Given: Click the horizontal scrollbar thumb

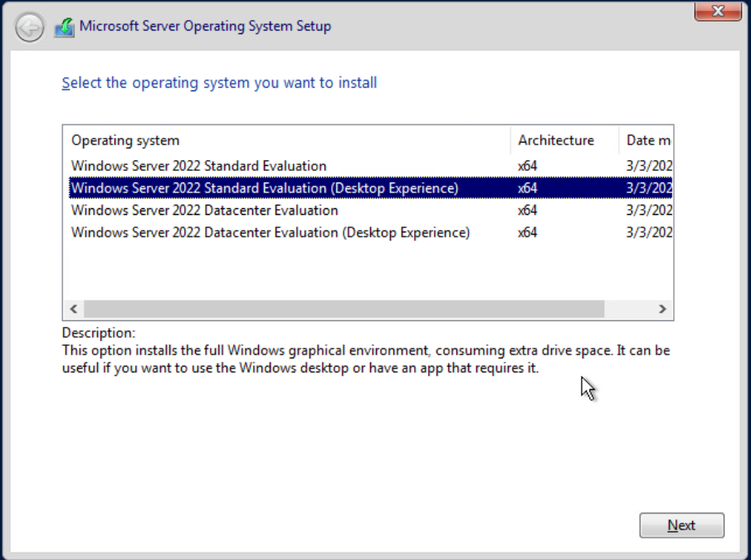Looking at the screenshot, I should pos(344,309).
